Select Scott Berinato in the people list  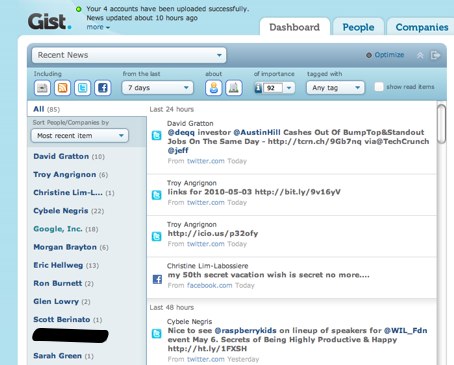click(68, 320)
